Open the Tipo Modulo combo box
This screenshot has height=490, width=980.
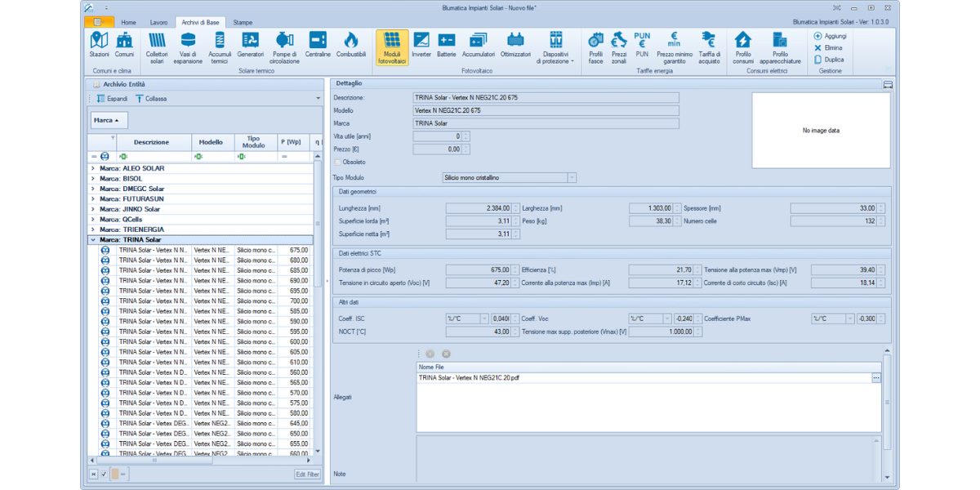click(x=510, y=177)
